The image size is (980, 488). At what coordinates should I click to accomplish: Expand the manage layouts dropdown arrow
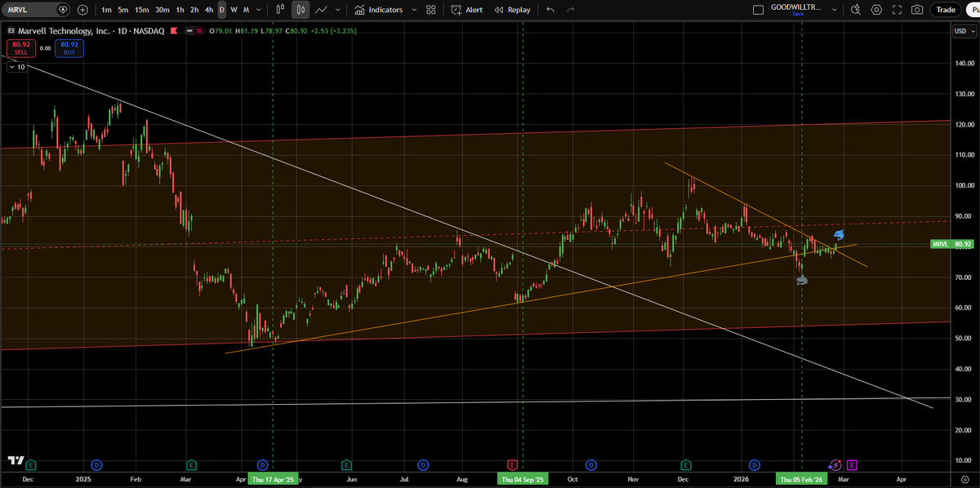click(x=834, y=10)
